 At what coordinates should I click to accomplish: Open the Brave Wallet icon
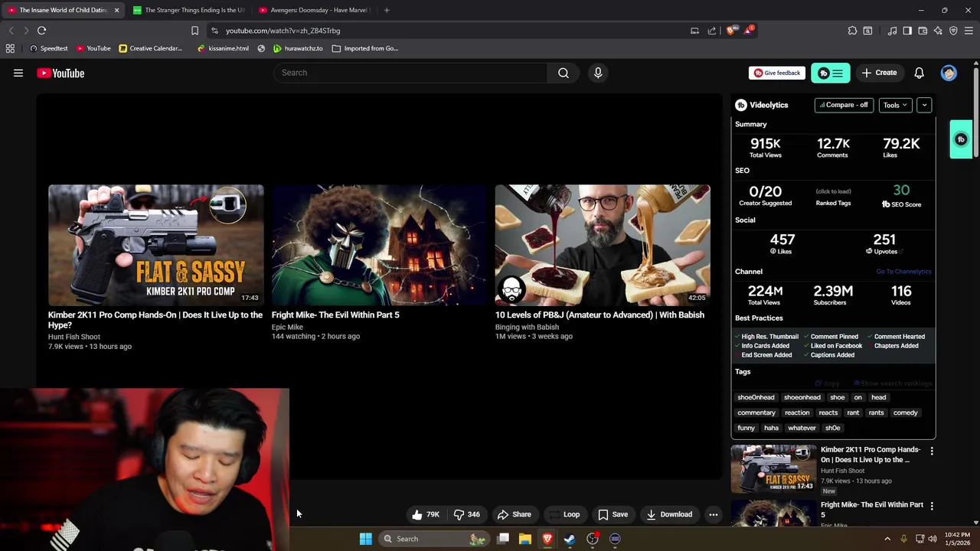pyautogui.click(x=923, y=31)
